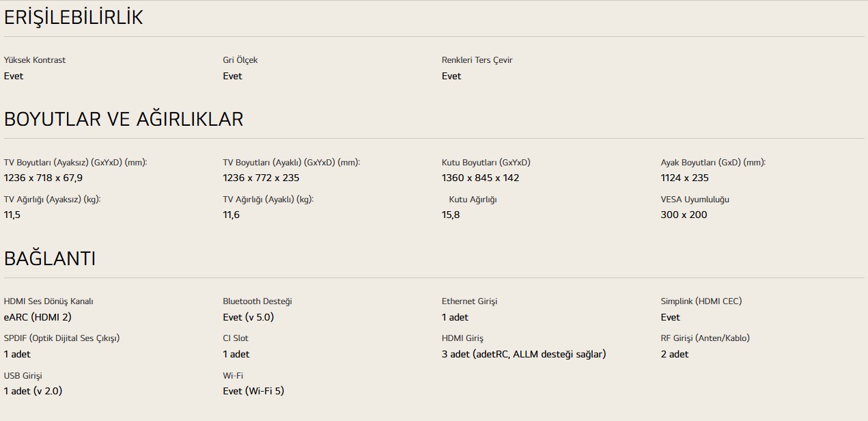Image resolution: width=868 pixels, height=421 pixels.
Task: Select the Yüksek Kontrast label
Action: (35, 60)
